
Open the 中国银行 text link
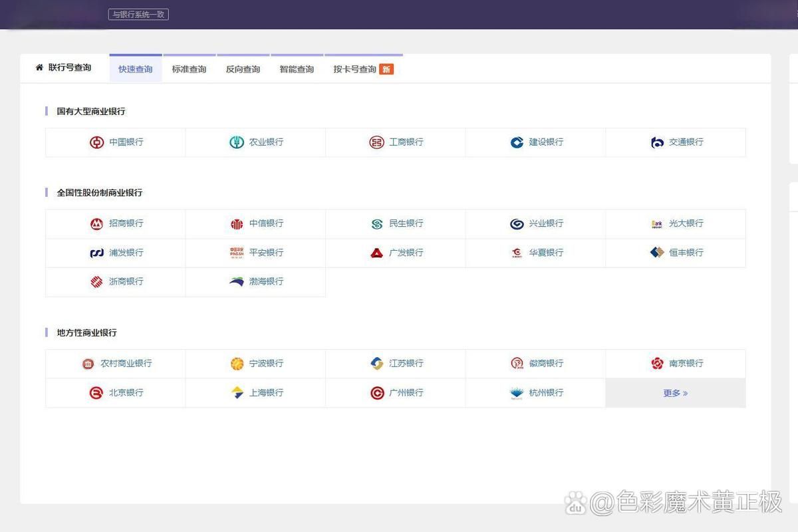(126, 142)
